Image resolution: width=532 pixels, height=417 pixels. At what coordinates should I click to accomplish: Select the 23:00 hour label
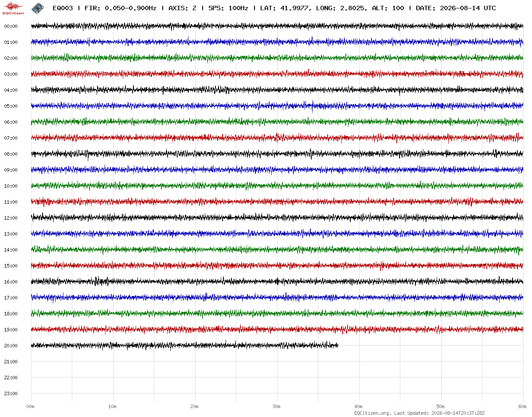pos(11,393)
